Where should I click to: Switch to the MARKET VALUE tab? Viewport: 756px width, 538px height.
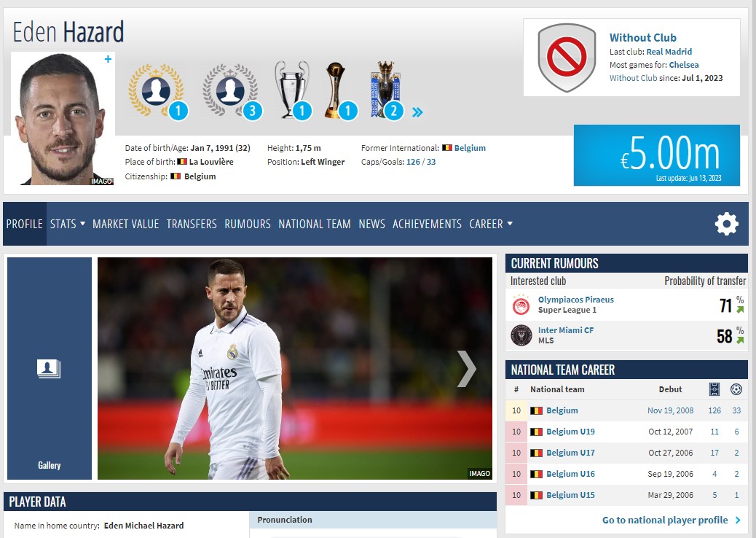(x=125, y=224)
